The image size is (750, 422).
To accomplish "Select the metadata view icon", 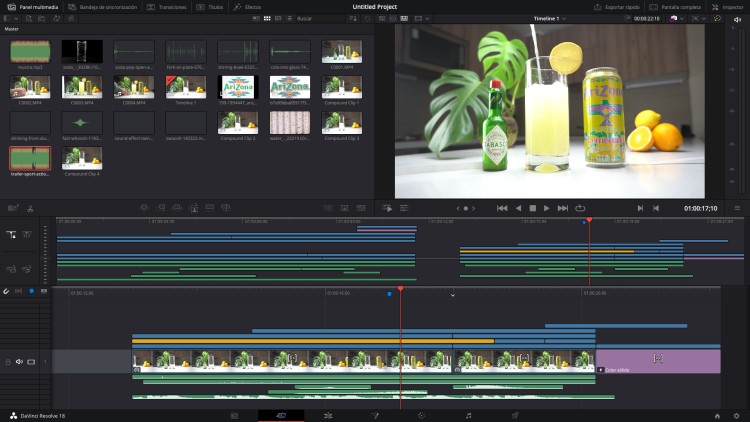I will (256, 18).
